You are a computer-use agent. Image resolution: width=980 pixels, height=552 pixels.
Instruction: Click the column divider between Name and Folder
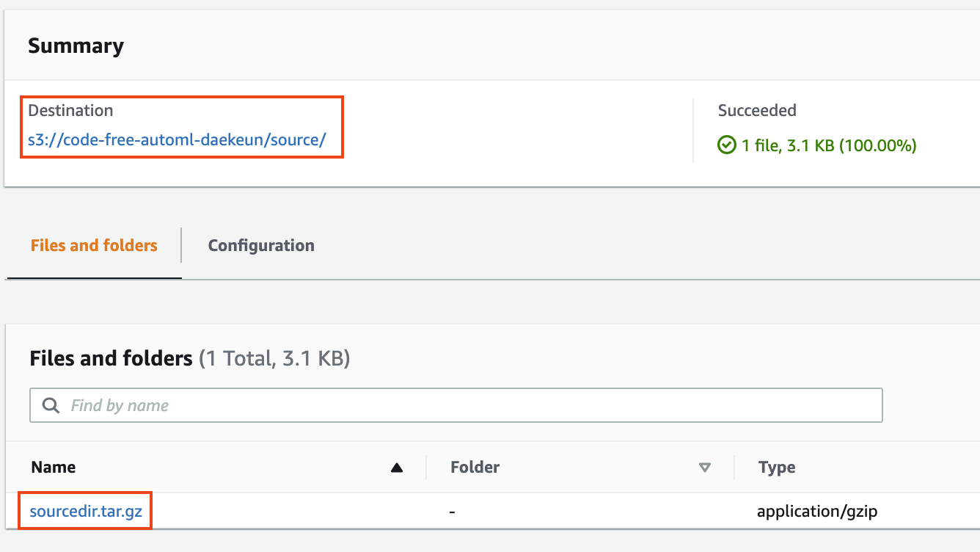tap(426, 467)
